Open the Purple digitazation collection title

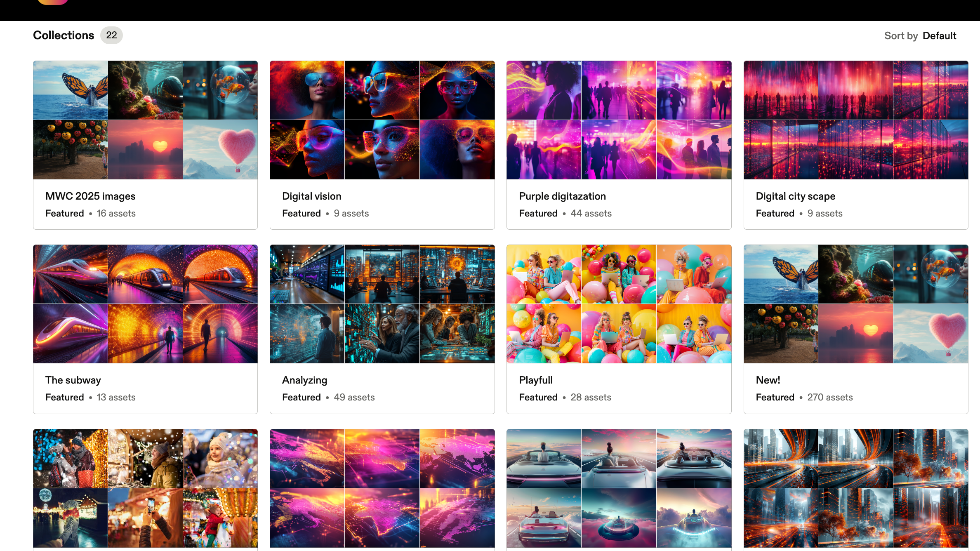[562, 196]
